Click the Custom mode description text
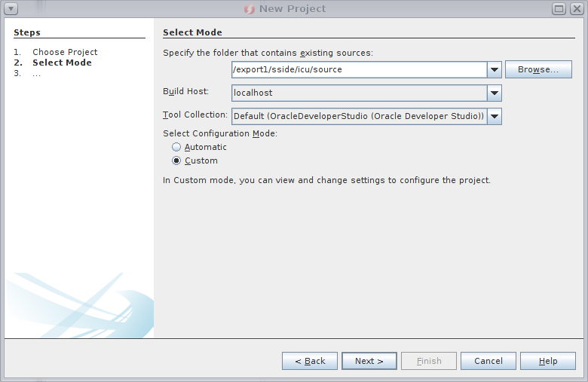Viewport: 588px width, 382px height. pos(326,180)
